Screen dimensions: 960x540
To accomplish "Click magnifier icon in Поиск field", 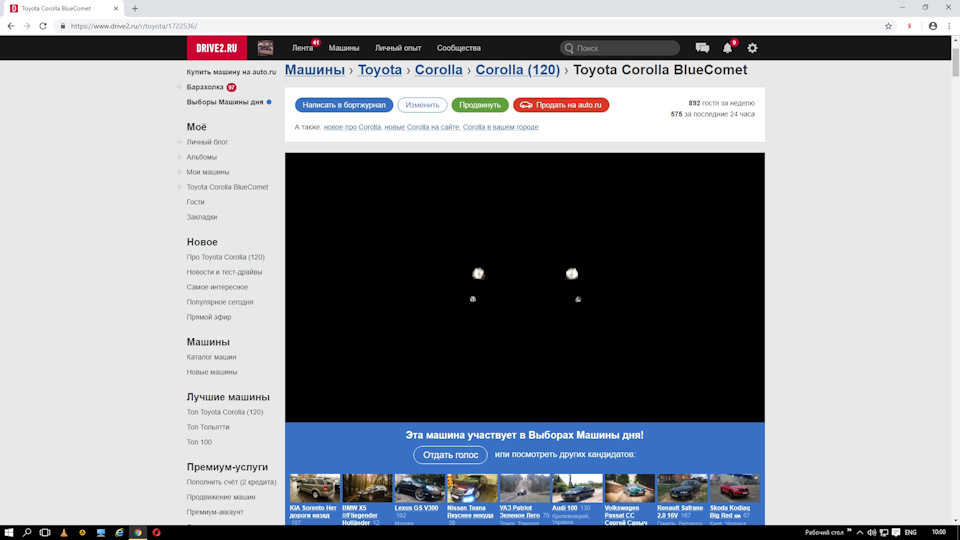I will [x=569, y=48].
